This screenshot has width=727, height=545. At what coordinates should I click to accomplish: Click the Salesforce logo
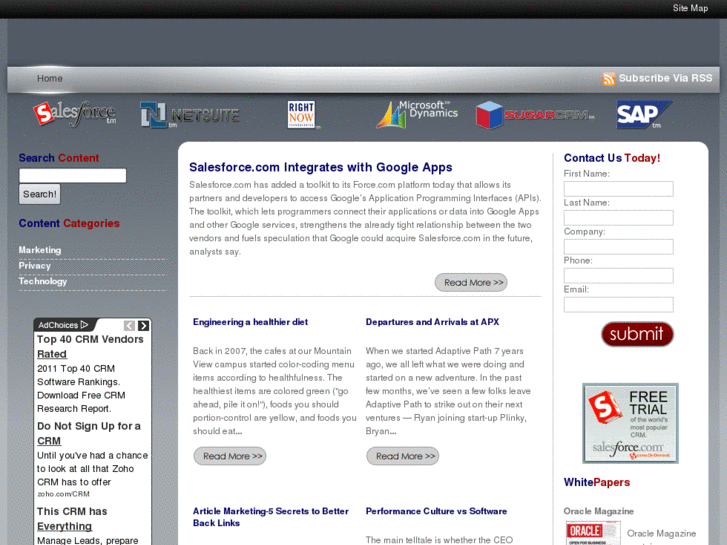75,114
